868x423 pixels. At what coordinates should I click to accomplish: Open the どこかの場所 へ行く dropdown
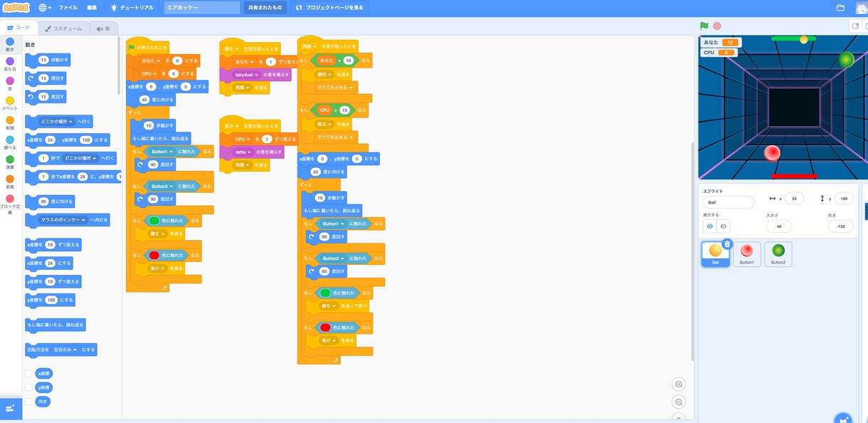[56, 122]
